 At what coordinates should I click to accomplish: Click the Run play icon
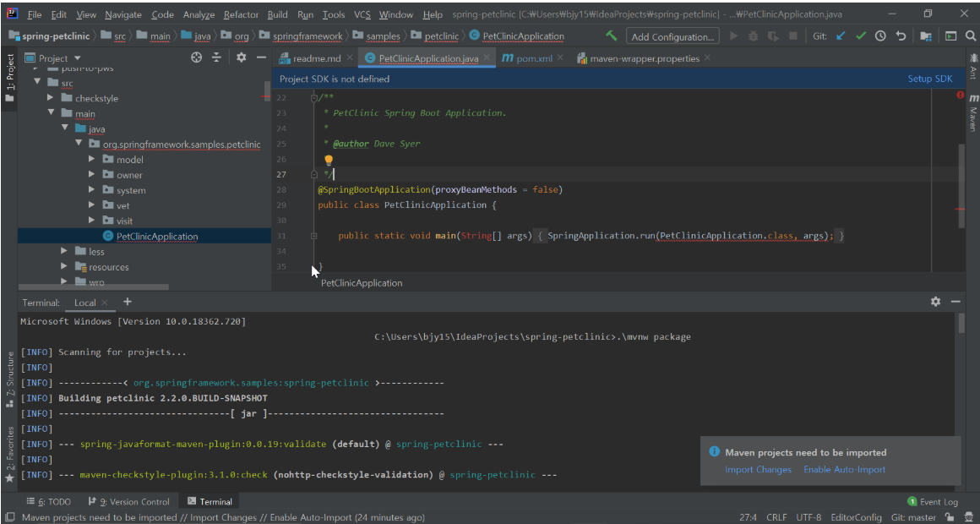click(734, 36)
